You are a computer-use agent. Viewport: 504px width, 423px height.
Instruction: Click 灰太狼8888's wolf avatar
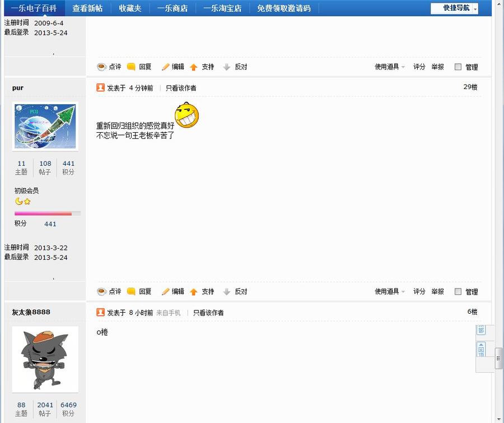click(x=45, y=359)
